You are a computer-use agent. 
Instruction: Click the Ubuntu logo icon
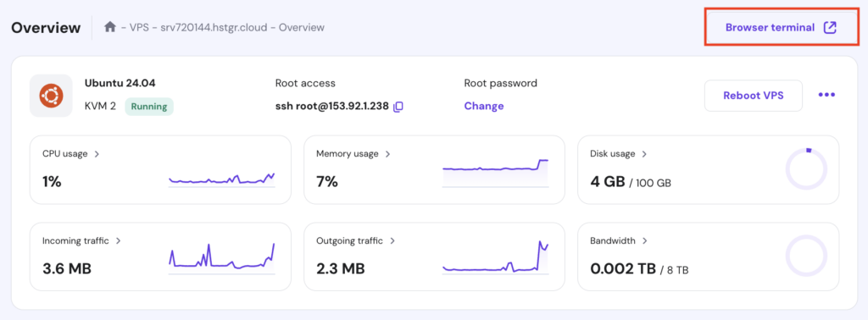pos(51,96)
